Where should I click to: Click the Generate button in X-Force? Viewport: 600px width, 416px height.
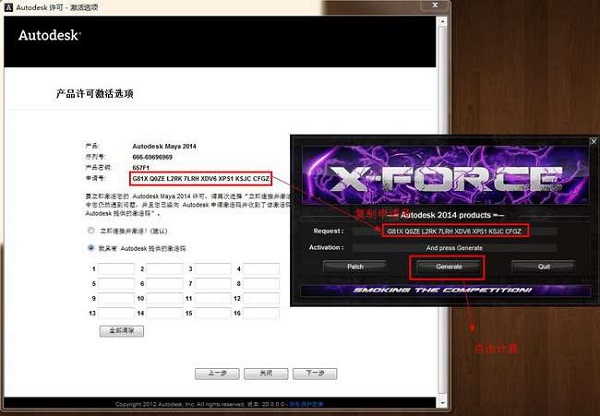pos(449,267)
